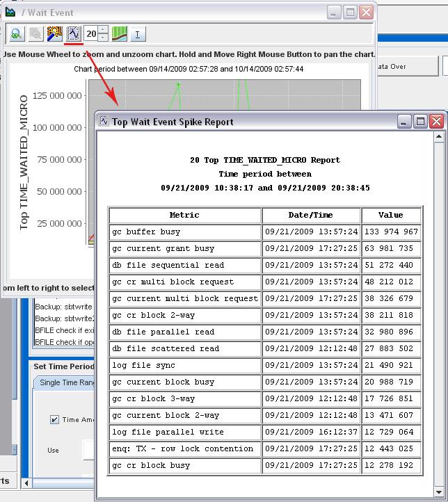Click the top count number field showing 20
The width and height of the screenshot is (448, 502).
pos(91,33)
